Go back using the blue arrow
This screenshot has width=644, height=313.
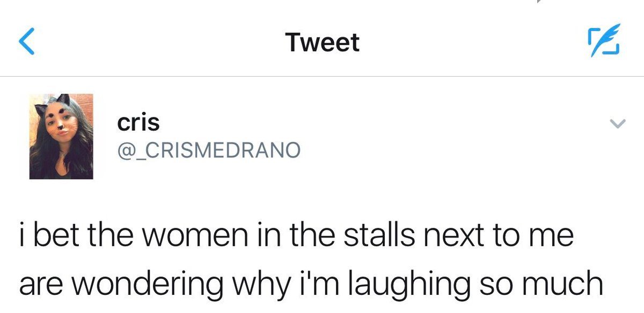(27, 42)
